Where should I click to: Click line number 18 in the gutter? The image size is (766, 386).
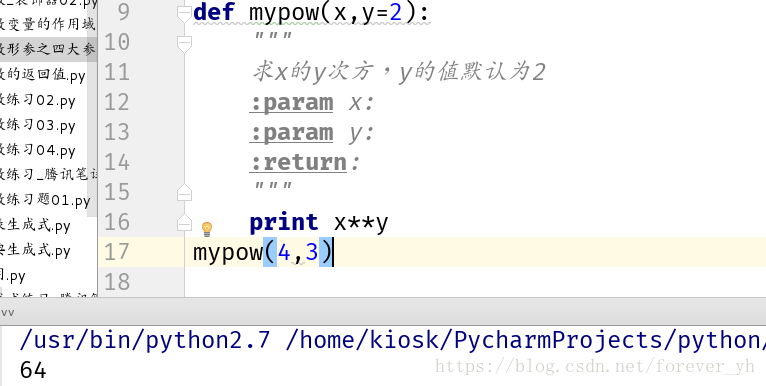tap(117, 282)
